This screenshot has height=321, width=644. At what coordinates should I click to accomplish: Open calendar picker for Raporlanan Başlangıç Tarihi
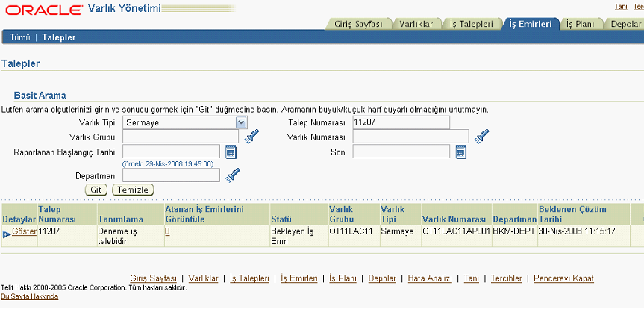pyautogui.click(x=231, y=152)
